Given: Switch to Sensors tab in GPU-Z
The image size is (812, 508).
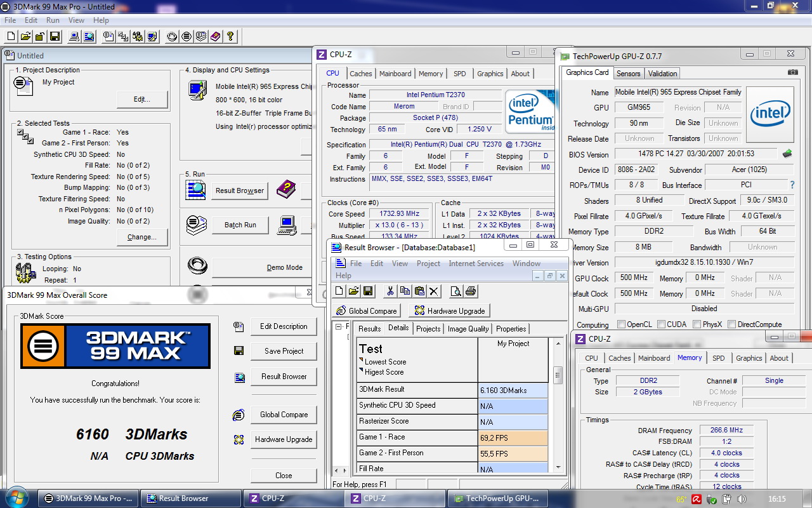Looking at the screenshot, I should point(628,74).
